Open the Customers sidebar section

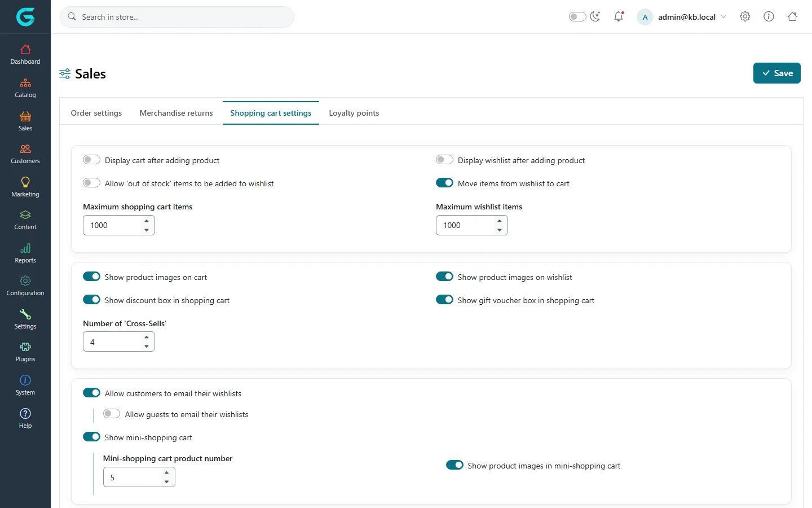click(x=25, y=154)
